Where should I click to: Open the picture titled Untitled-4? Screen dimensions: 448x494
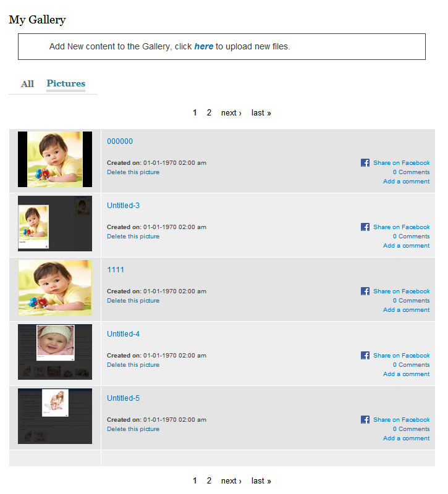click(x=123, y=334)
